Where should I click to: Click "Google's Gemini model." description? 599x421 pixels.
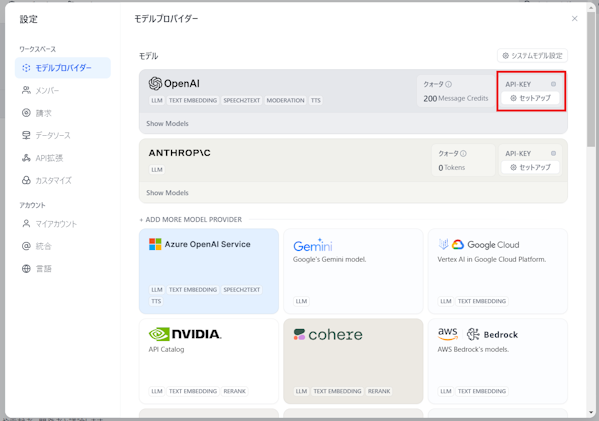pos(330,259)
